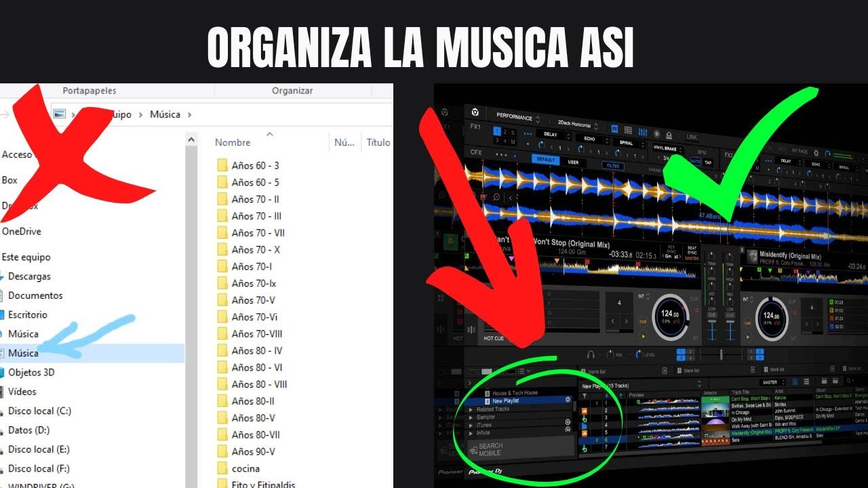Image resolution: width=868 pixels, height=488 pixels.
Task: Open Descargas folder in navigation pane
Action: pos(29,277)
